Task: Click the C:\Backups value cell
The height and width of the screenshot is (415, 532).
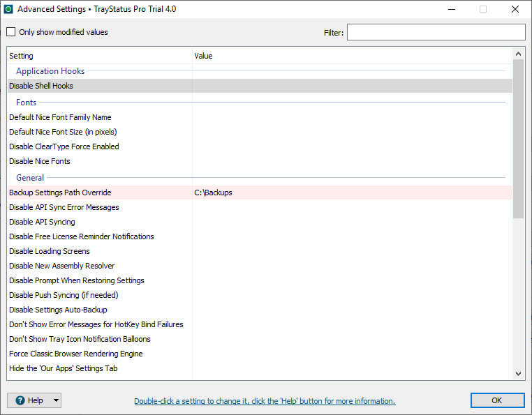Action: coord(214,193)
